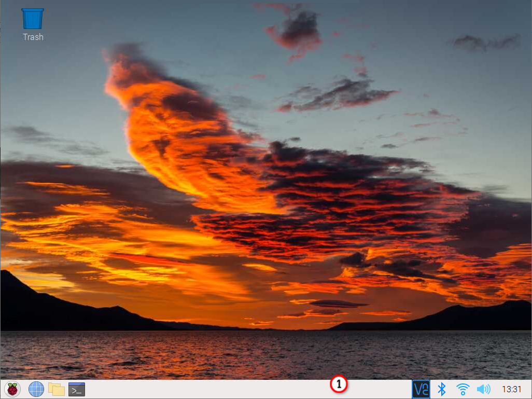Launch the Terminal from the taskbar

point(77,389)
